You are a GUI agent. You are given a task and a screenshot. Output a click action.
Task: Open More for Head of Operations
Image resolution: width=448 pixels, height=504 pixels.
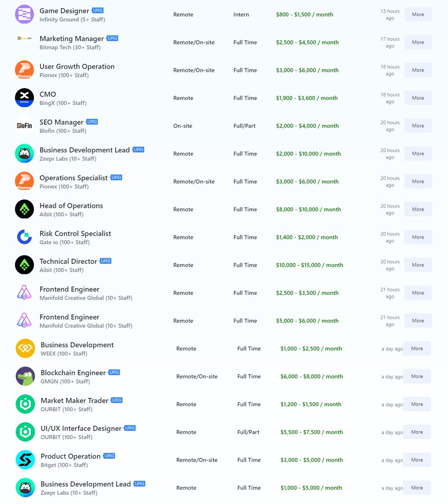pos(418,209)
